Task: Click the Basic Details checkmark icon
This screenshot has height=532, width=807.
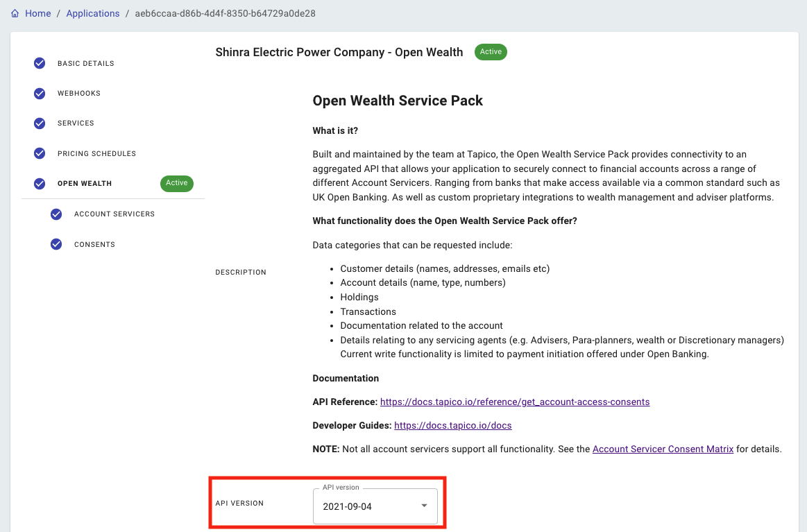Action: click(40, 63)
